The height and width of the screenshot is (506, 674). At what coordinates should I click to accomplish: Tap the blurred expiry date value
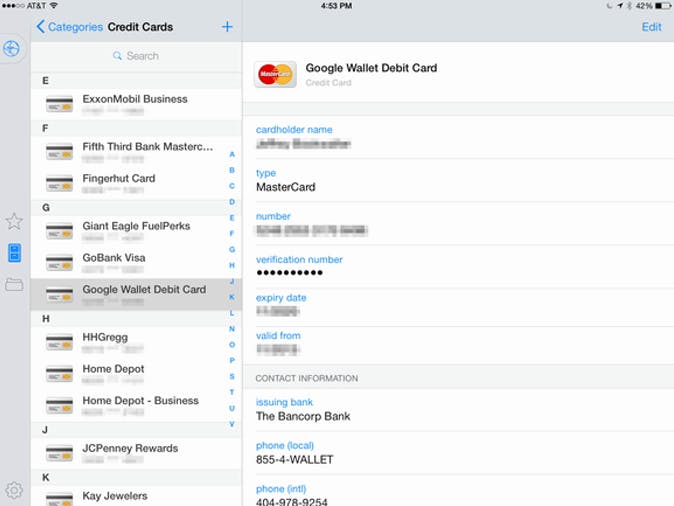pos(277,311)
